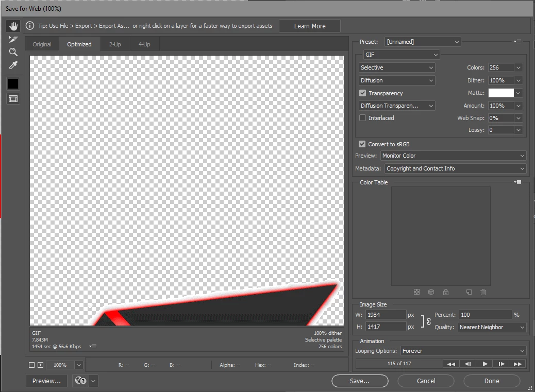Click the Cancel button
The width and height of the screenshot is (535, 392).
426,381
